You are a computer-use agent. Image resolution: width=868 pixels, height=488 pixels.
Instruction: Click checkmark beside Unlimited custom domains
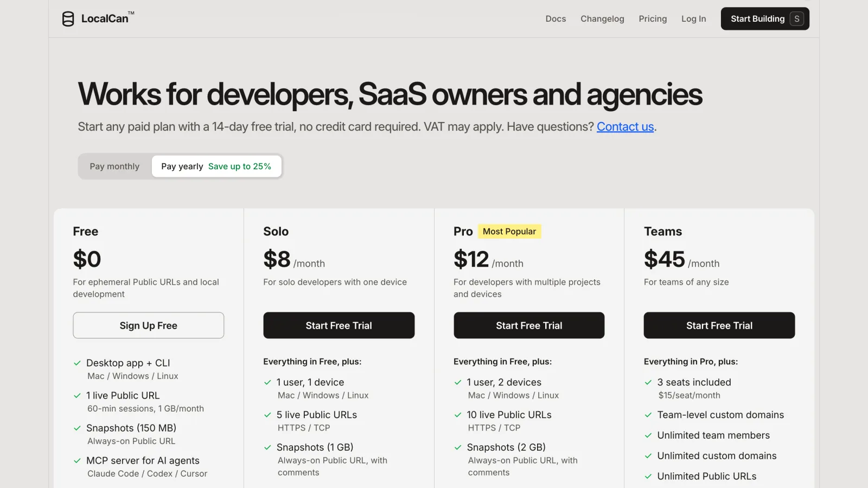click(x=648, y=456)
